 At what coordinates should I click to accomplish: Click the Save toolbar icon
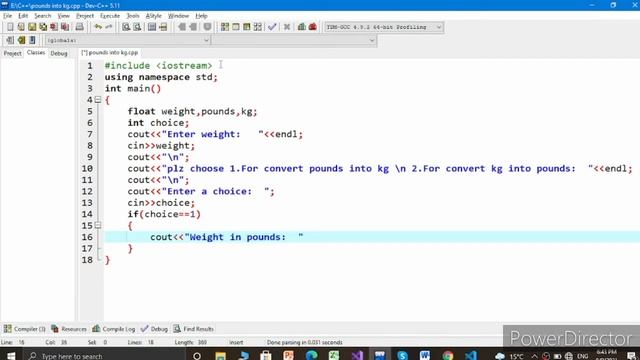click(x=32, y=27)
